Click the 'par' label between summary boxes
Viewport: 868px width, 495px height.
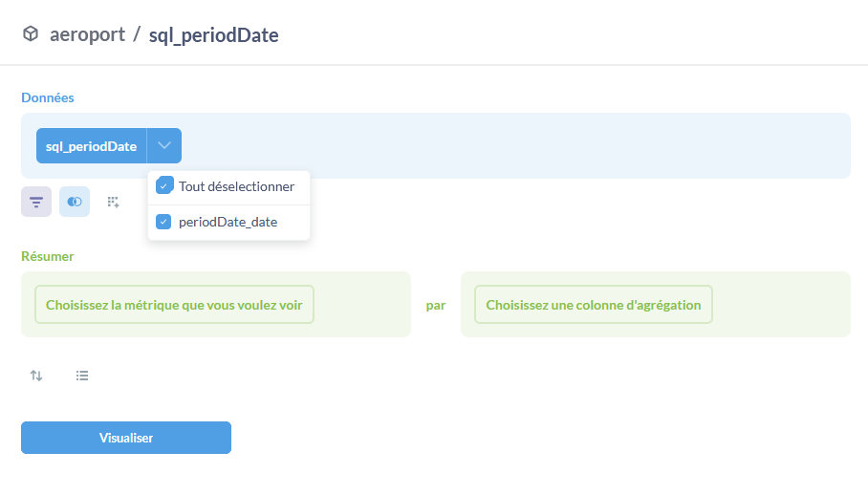(x=436, y=305)
